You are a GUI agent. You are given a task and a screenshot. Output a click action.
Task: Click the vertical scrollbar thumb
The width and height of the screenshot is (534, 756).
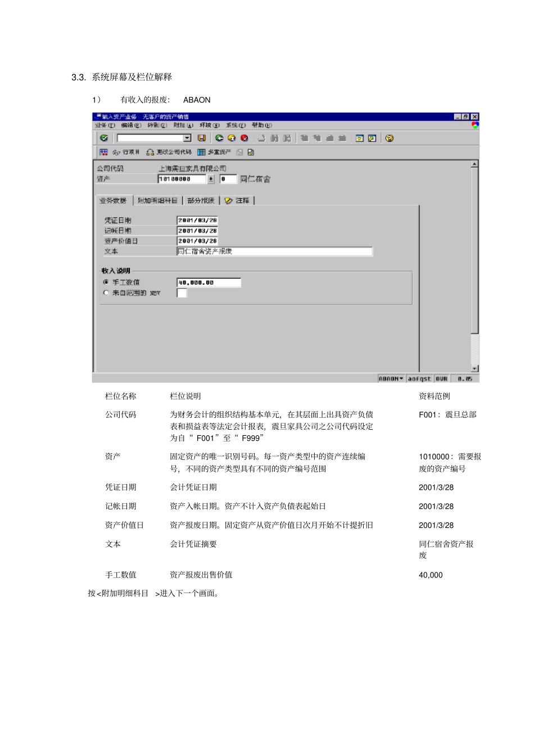pyautogui.click(x=475, y=251)
